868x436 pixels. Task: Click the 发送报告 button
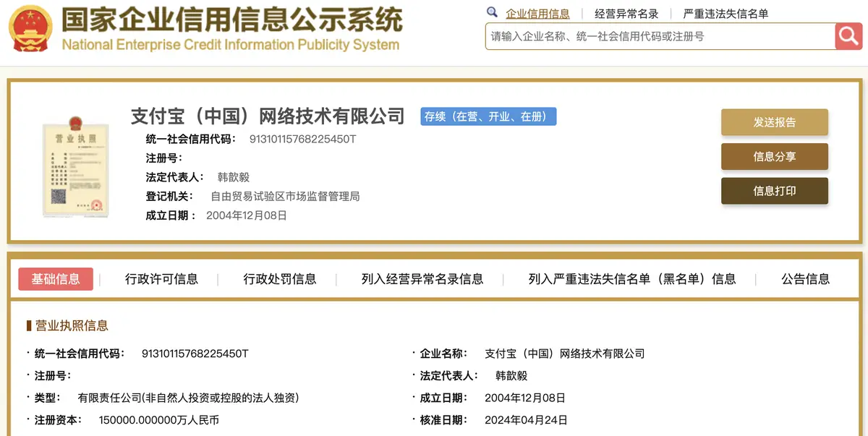pyautogui.click(x=774, y=122)
